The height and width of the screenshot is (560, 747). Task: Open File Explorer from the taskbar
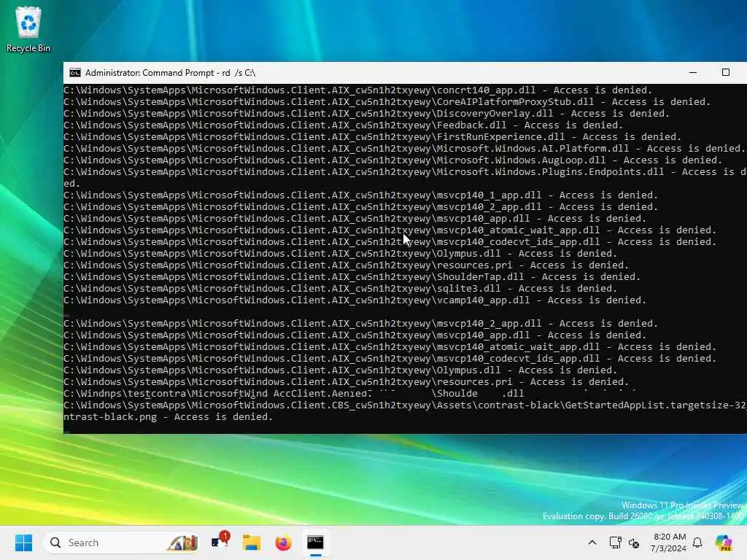pos(251,542)
